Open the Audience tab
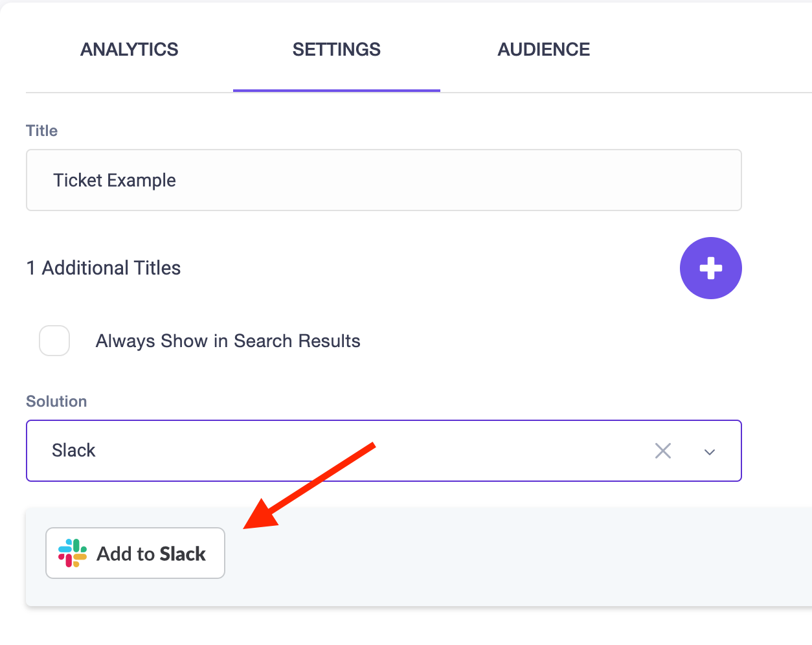Image resolution: width=812 pixels, height=645 pixels. pyautogui.click(x=544, y=50)
